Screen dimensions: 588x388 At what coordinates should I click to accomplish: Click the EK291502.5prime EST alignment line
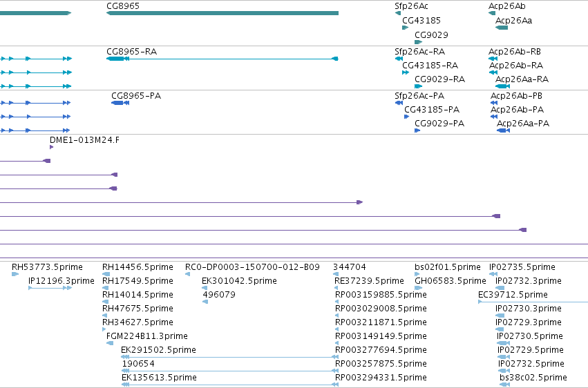pyautogui.click(x=230, y=357)
